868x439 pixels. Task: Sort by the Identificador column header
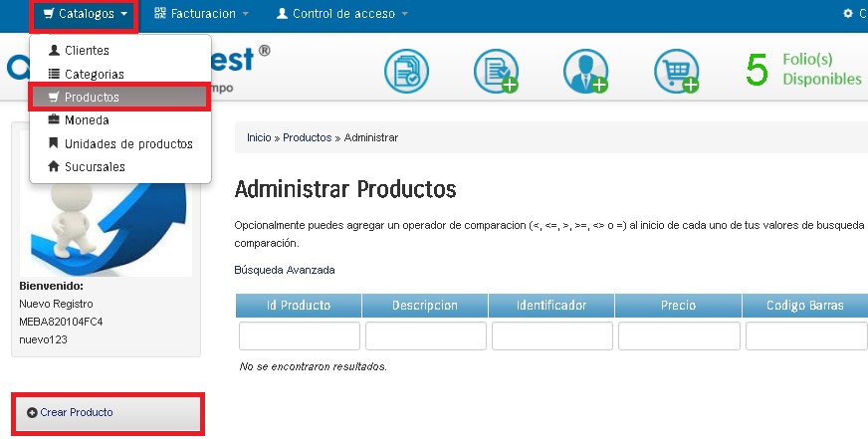pyautogui.click(x=550, y=306)
